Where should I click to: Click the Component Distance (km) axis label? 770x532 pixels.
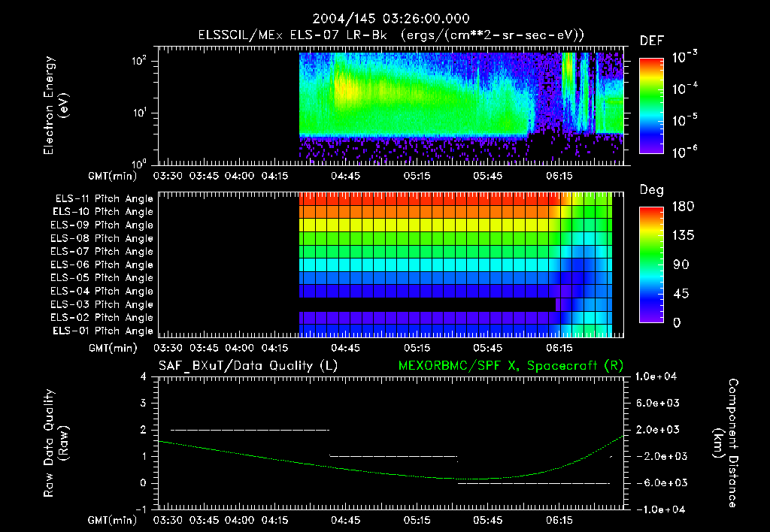tap(726, 443)
